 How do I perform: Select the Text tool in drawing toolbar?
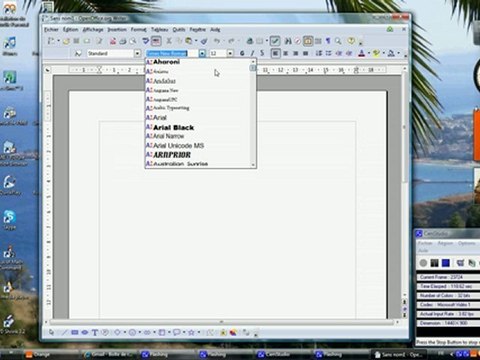click(95, 332)
